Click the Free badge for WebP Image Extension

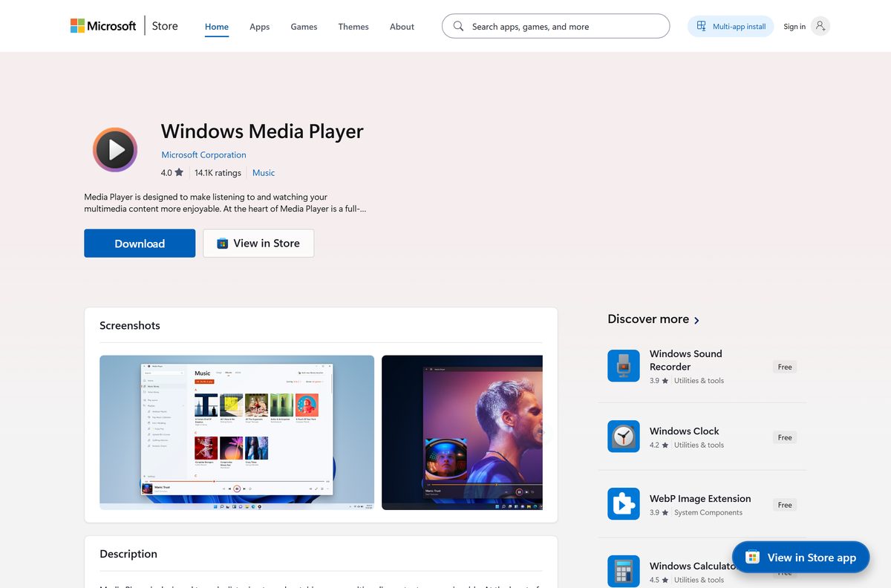[785, 505]
